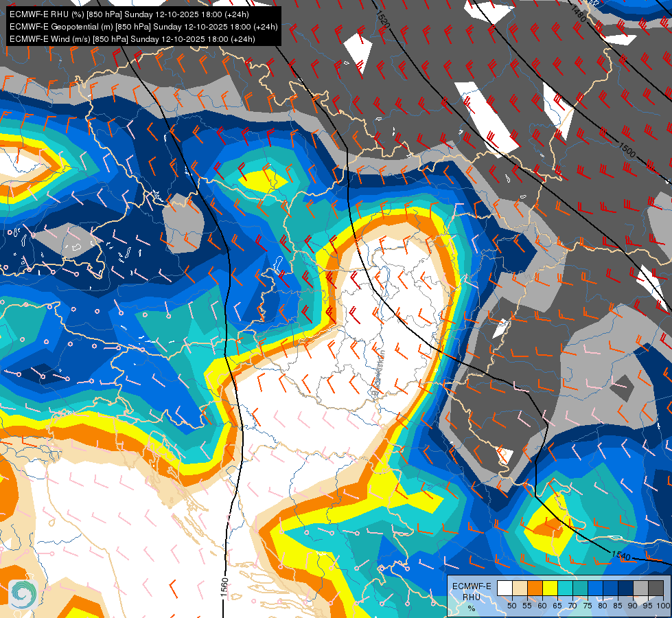This screenshot has width=672, height=618.
Task: Click the ECMWF-E RHU header line
Action: point(129,14)
